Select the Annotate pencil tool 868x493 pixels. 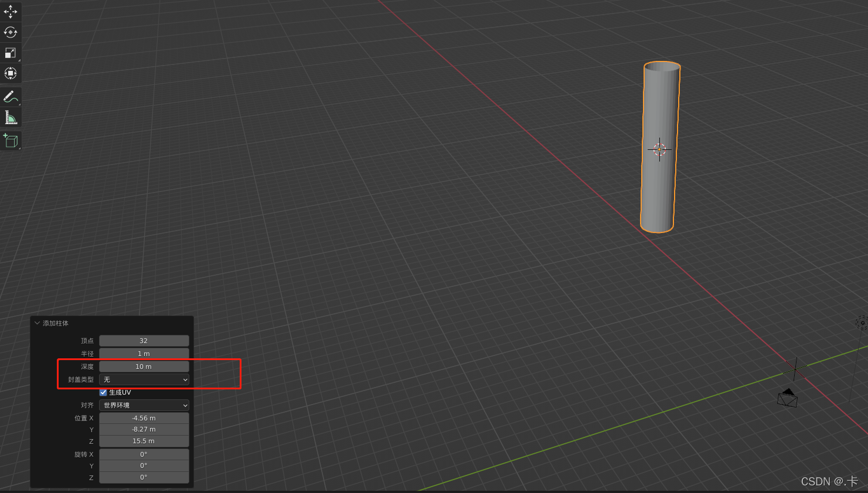[x=11, y=97]
